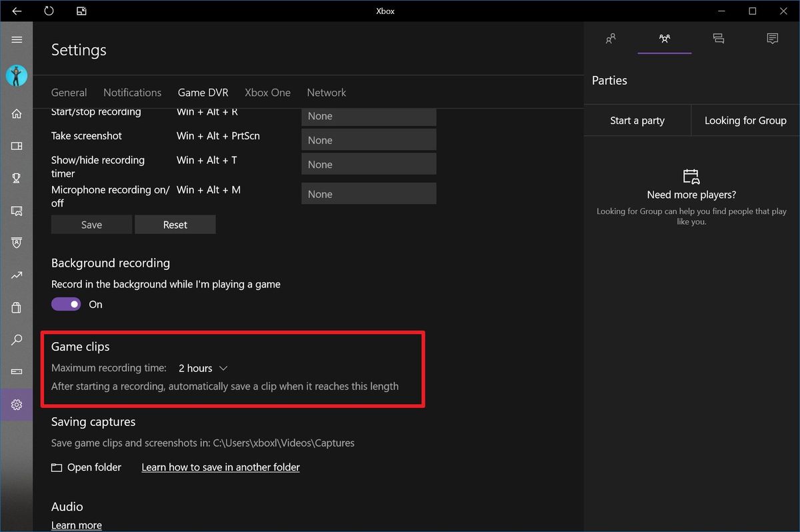Viewport: 800px width, 532px height.
Task: Switch to the Xbox One tab
Action: tap(267, 92)
